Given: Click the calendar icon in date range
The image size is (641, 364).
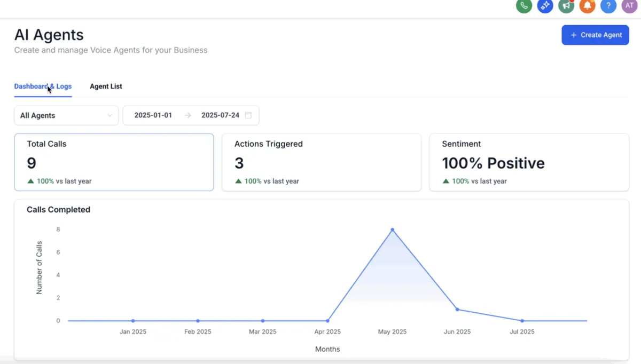Looking at the screenshot, I should coord(248,115).
